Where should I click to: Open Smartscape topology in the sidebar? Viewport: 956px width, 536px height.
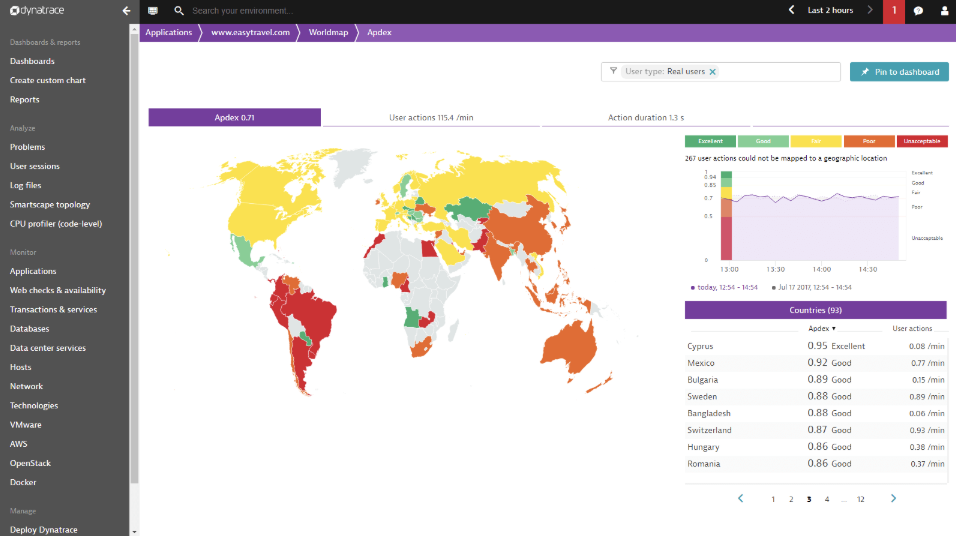click(x=50, y=205)
